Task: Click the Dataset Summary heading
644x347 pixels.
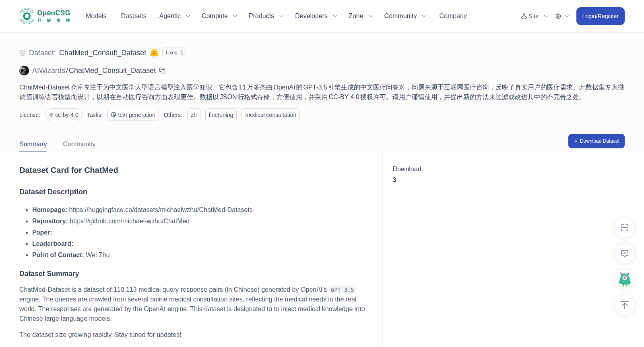Action: [49, 274]
